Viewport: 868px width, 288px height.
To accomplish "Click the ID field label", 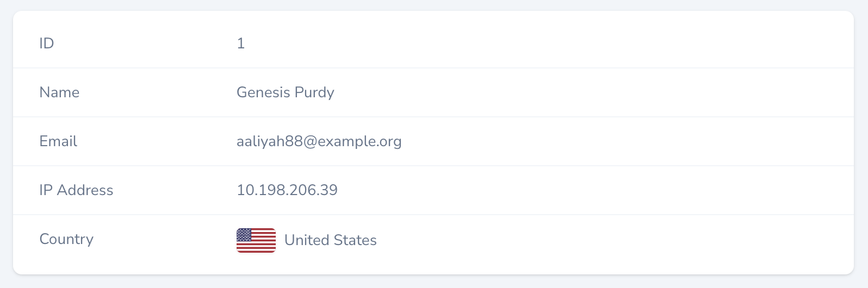I will pos(47,43).
